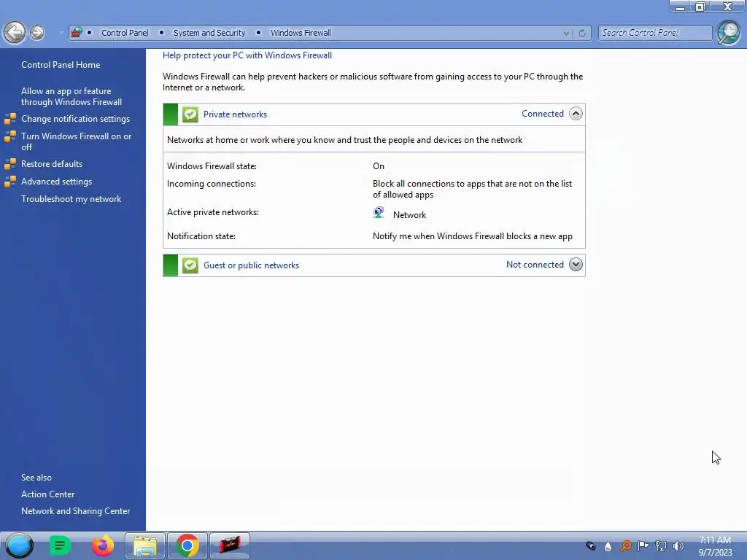747x560 pixels.
Task: Click the water droplet tray icon
Action: 608,547
